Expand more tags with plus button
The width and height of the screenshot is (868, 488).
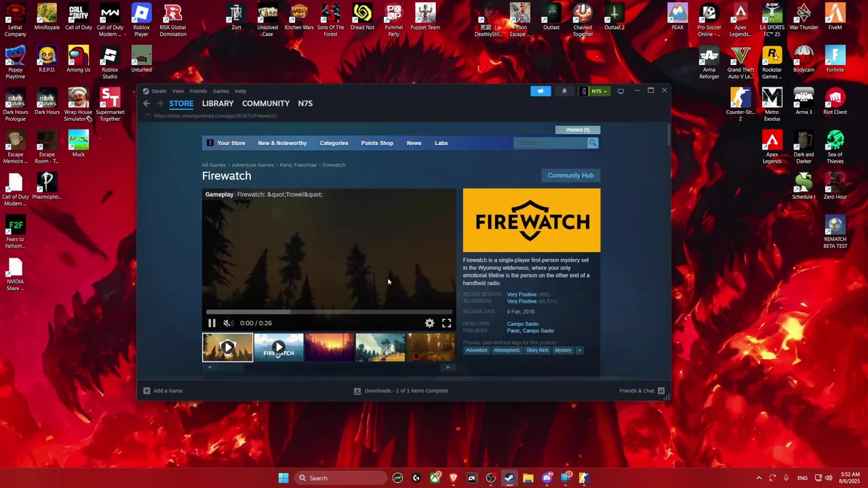point(579,350)
